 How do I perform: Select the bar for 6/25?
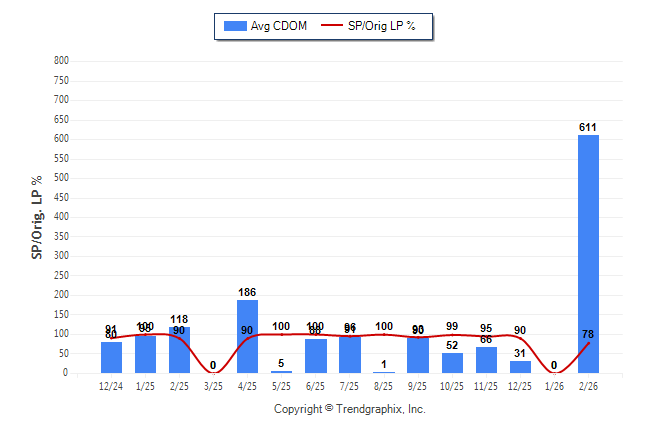click(x=315, y=356)
